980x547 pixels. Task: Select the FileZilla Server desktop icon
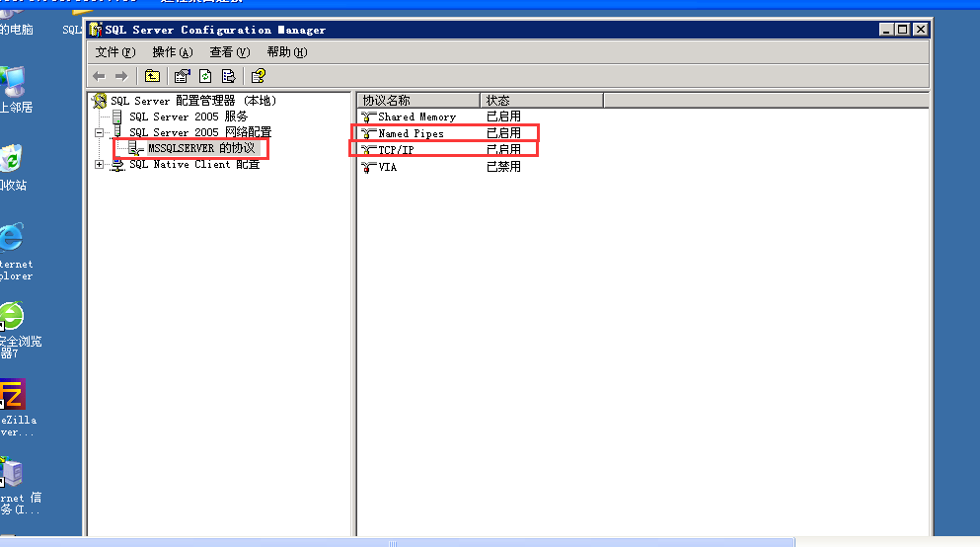pos(13,394)
